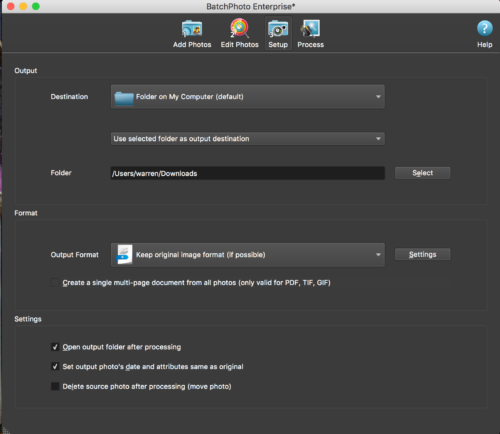
Task: Click the blue Help question mark icon
Action: 484,28
